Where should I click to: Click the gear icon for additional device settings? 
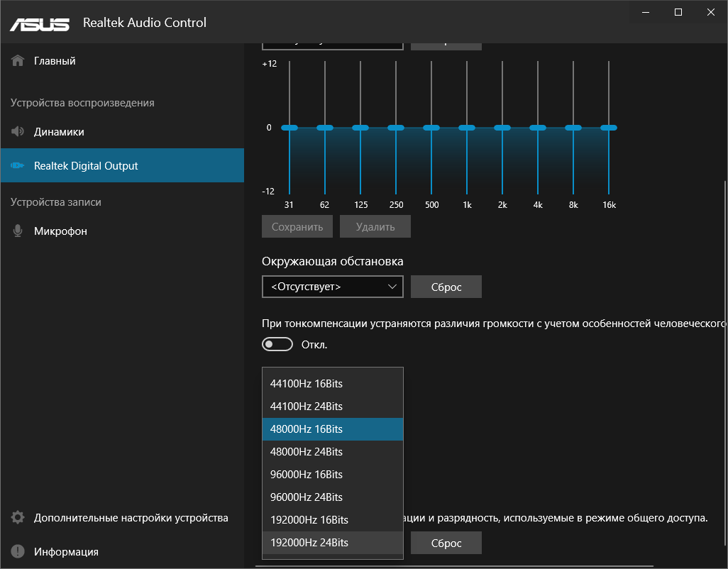(x=18, y=518)
